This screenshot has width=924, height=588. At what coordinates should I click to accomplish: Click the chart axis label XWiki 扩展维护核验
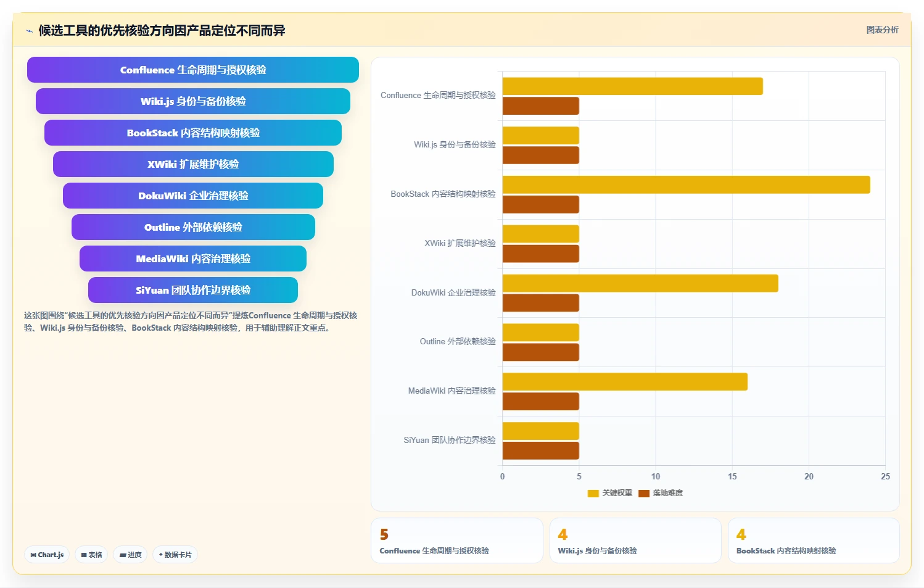coord(460,244)
